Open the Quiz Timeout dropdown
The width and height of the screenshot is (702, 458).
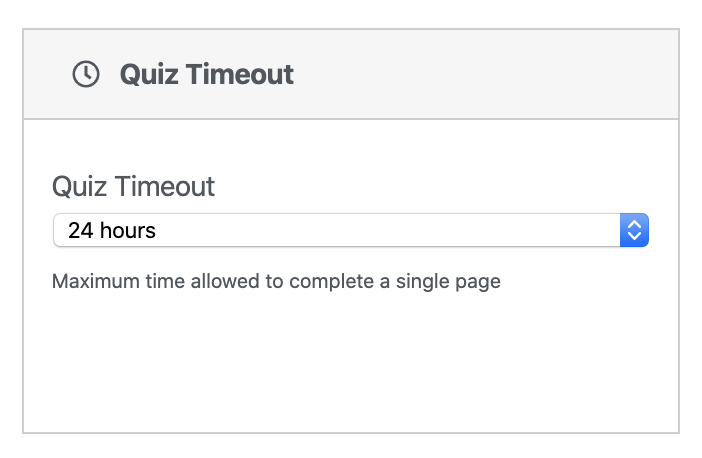tap(350, 231)
